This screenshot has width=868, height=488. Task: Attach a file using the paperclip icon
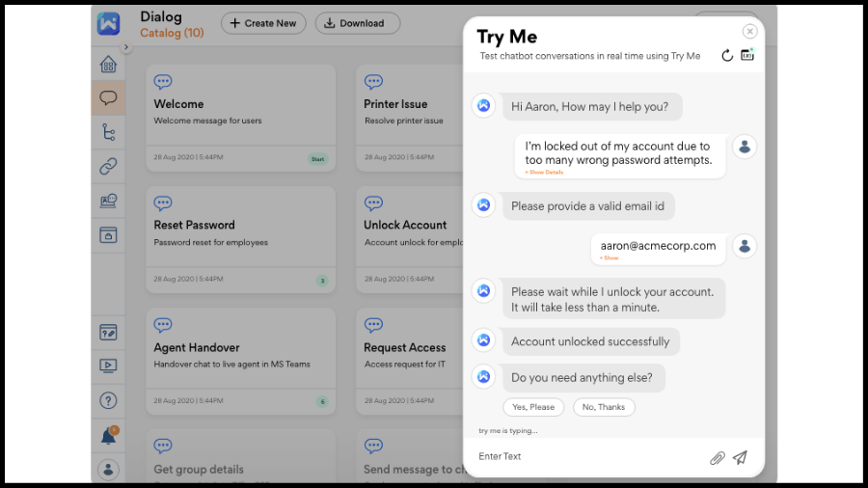pos(717,457)
